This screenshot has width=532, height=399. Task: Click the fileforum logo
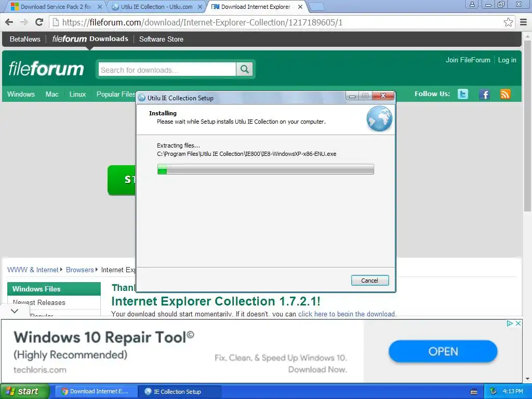(x=46, y=69)
